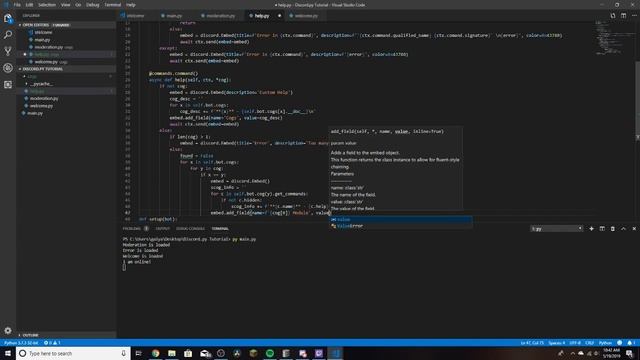
Task: Switch to the main.py editor tab
Action: pyautogui.click(x=174, y=16)
